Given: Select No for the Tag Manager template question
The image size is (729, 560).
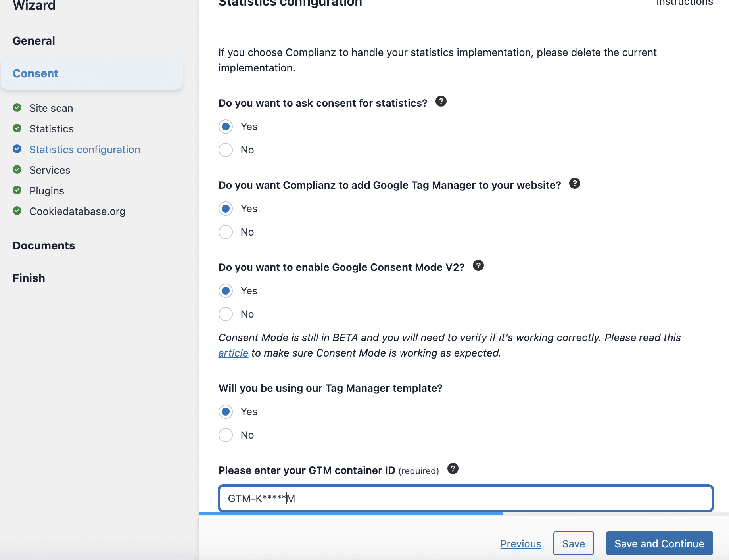Looking at the screenshot, I should [225, 435].
